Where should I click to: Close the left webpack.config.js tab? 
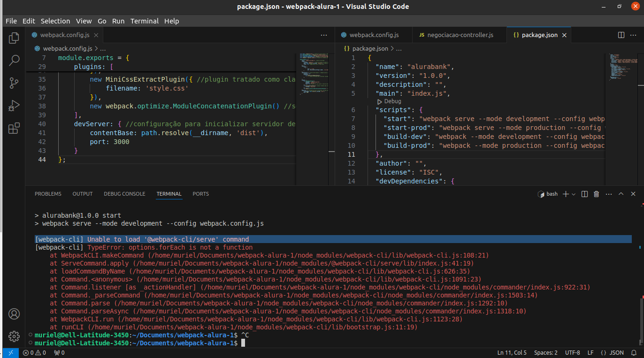pyautogui.click(x=96, y=35)
